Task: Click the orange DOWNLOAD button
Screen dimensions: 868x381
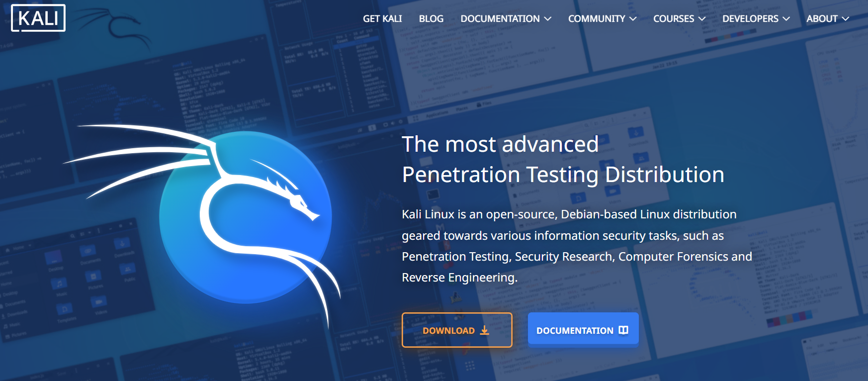Action: 457,330
